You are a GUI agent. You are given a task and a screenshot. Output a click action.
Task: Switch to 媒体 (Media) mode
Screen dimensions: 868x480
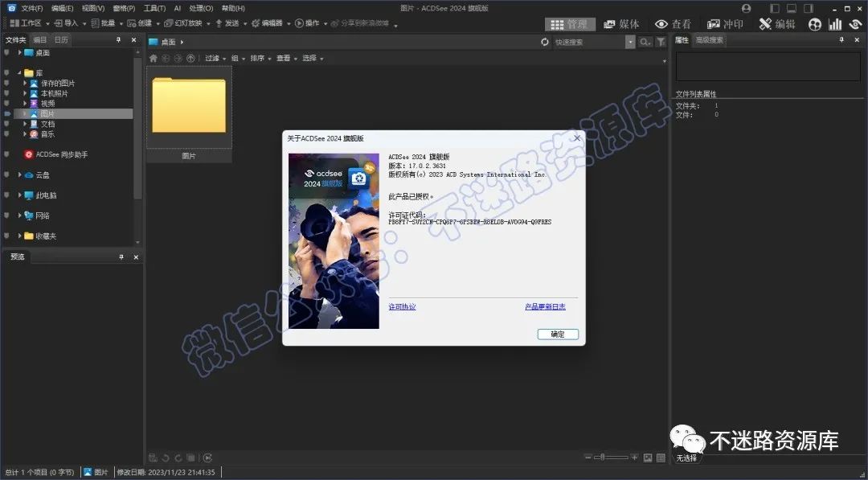(x=621, y=24)
